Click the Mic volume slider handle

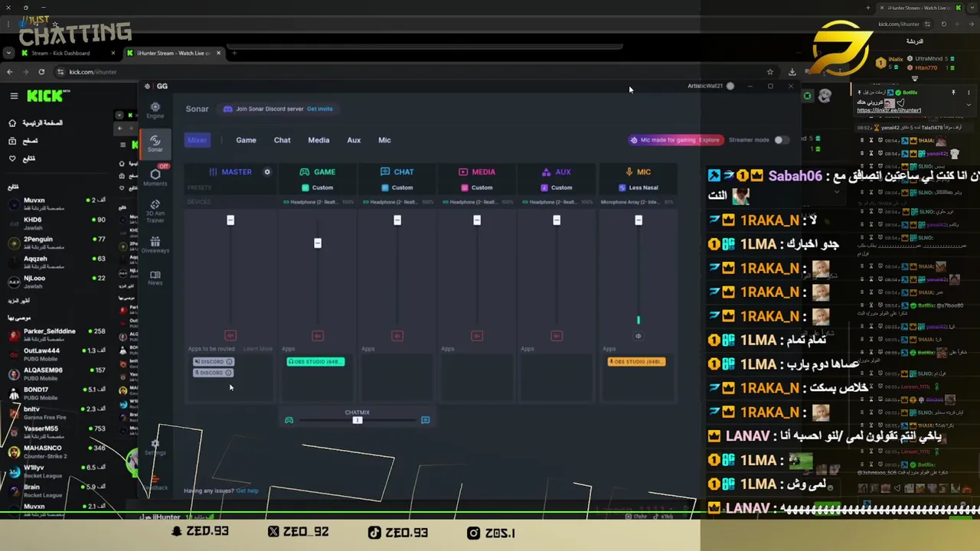click(x=639, y=220)
